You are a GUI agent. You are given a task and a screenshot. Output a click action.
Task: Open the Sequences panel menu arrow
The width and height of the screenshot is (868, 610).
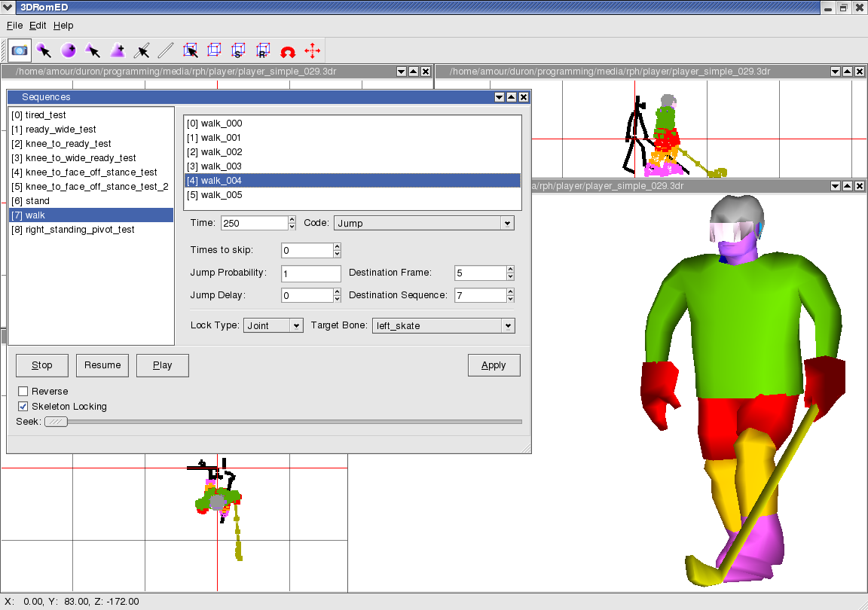pos(500,97)
